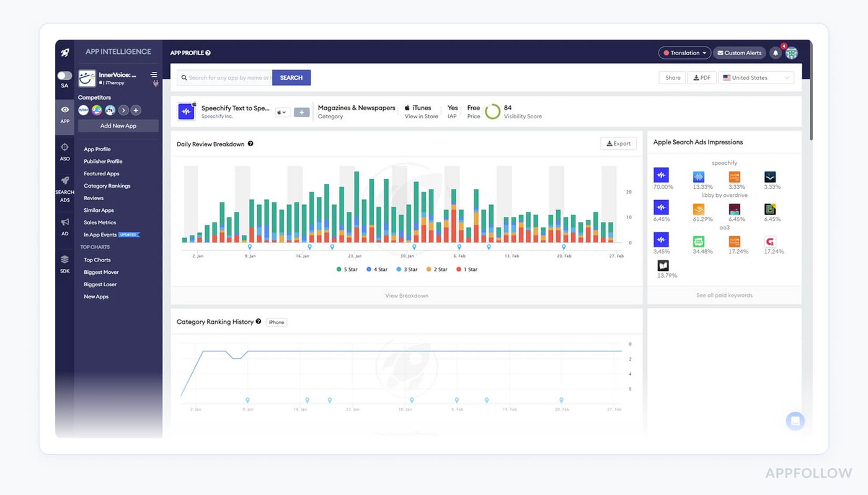Click the app search input field

click(225, 78)
